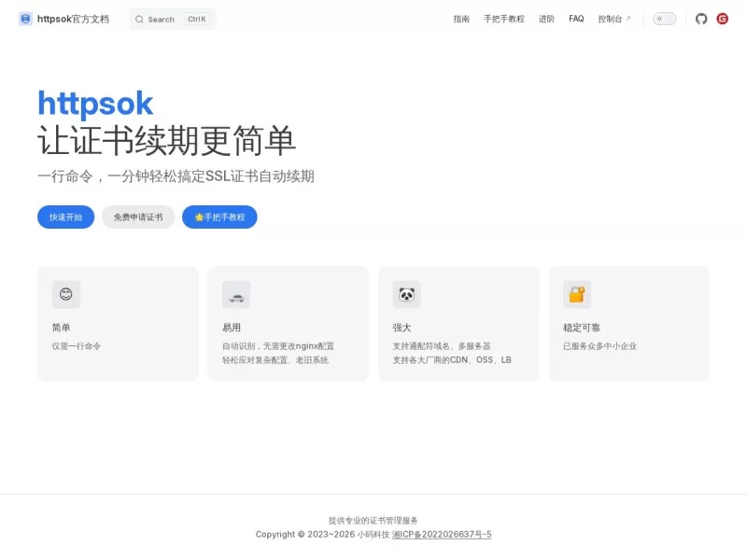Click the Copyright 2023~2026 小码科技 text
The height and width of the screenshot is (560, 747).
point(322,534)
